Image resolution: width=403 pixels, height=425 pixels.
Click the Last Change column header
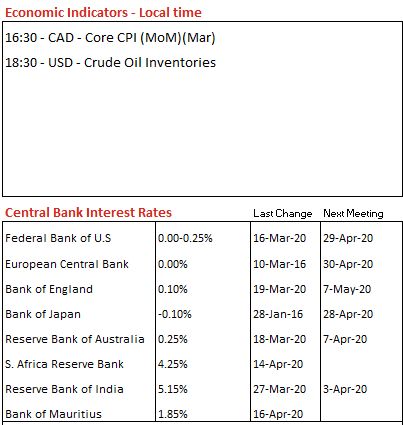coord(283,213)
